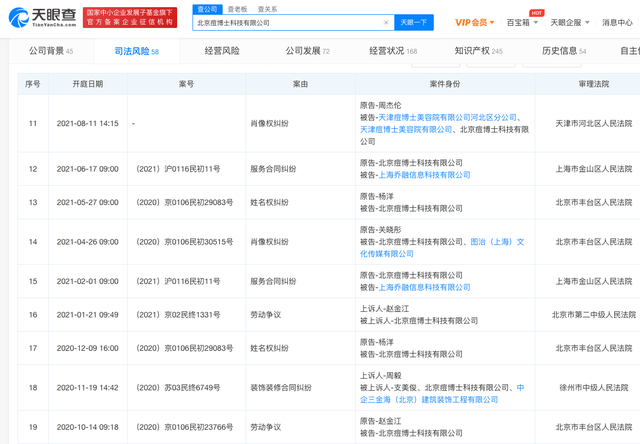Click 徐州市中级人民法院 court cell
This screenshot has width=640, height=444.
click(593, 388)
